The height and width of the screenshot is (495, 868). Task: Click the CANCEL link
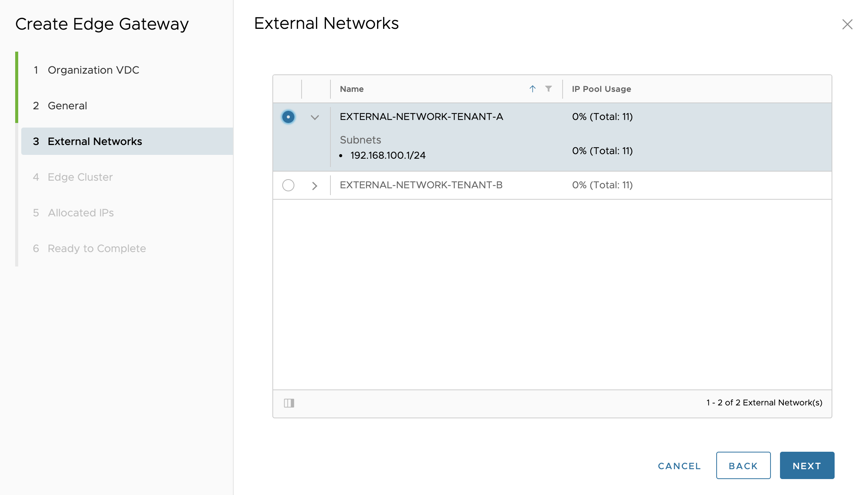pos(679,466)
